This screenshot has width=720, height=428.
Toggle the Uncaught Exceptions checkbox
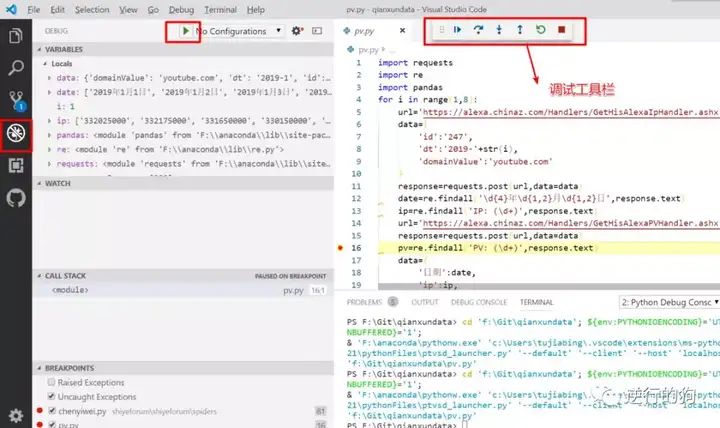pos(51,396)
